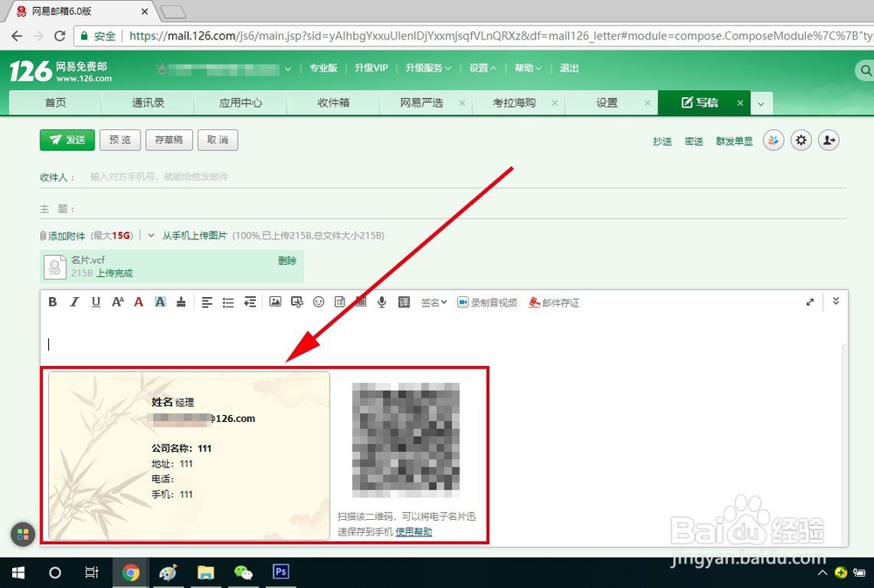Click the colorful stationery theme icon
Screen dimensions: 874x588
773,141
